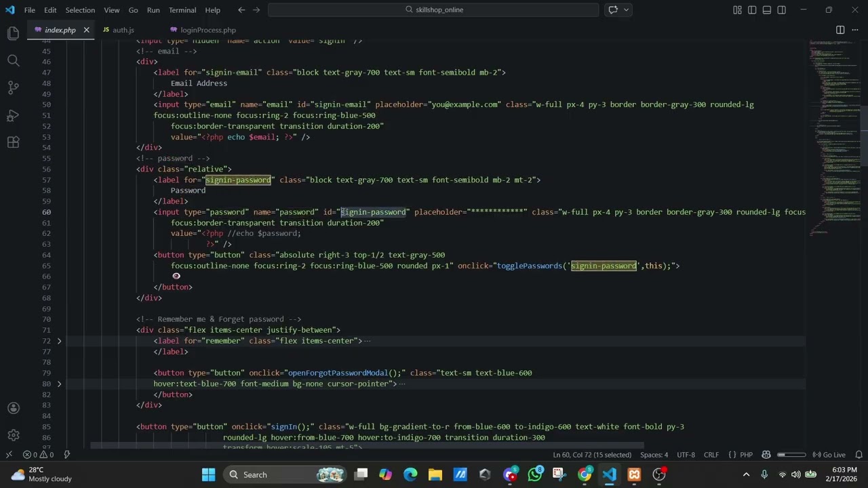Open the Accounts menu icon
Screen dimensions: 868x488
pos(13,408)
